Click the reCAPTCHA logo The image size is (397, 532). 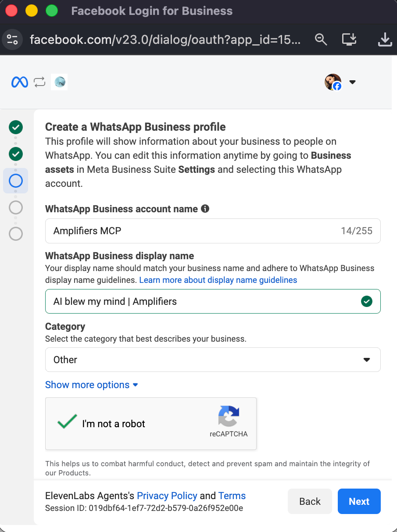(229, 416)
